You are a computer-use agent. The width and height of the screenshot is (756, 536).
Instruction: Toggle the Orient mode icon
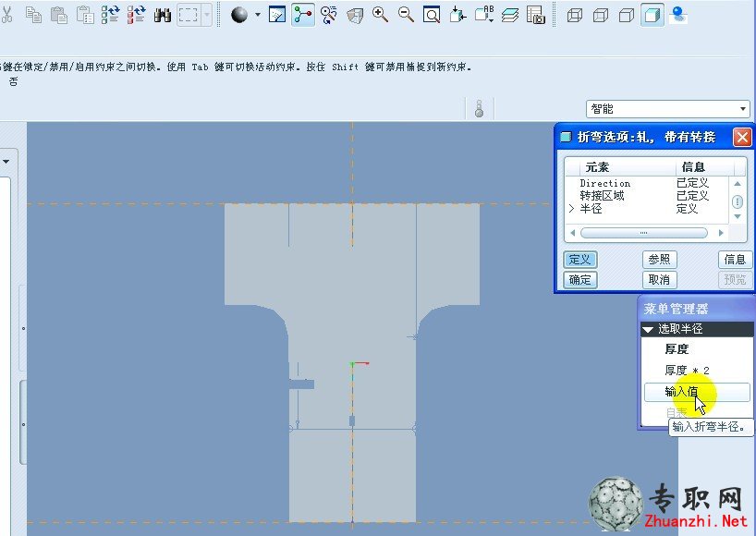(329, 15)
